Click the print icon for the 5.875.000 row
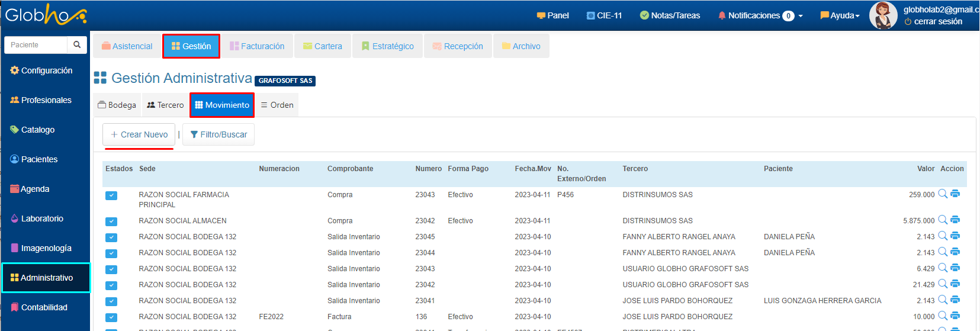Screen dimensions: 980x331 coord(955,220)
